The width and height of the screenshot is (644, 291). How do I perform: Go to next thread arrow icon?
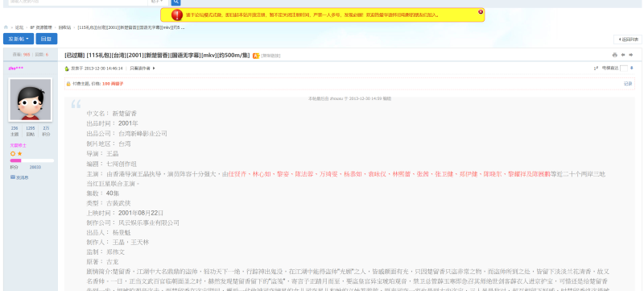point(631,55)
